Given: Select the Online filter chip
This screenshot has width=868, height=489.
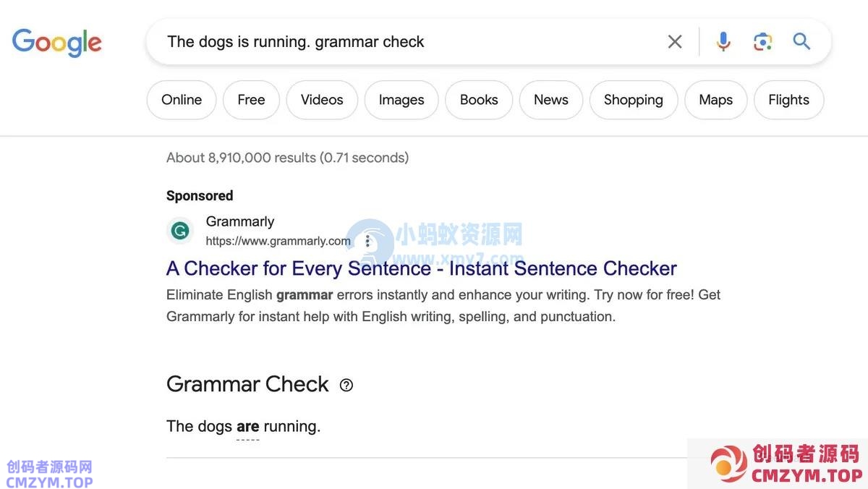Looking at the screenshot, I should point(182,100).
